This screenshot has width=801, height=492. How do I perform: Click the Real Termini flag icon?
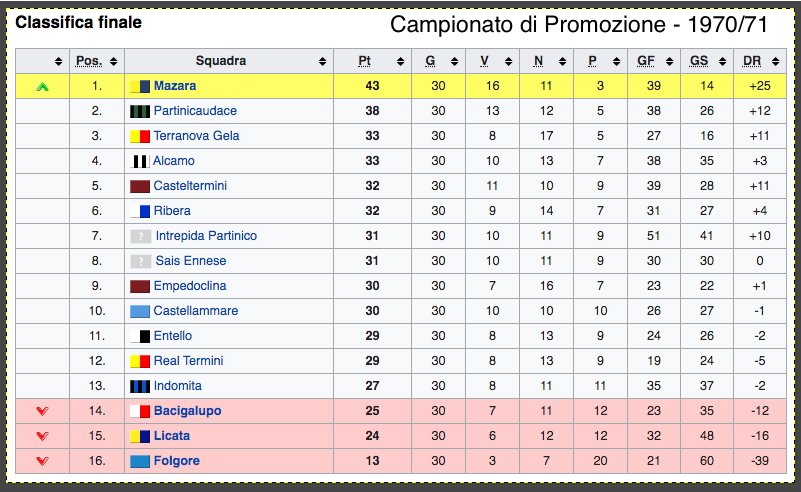tap(140, 361)
